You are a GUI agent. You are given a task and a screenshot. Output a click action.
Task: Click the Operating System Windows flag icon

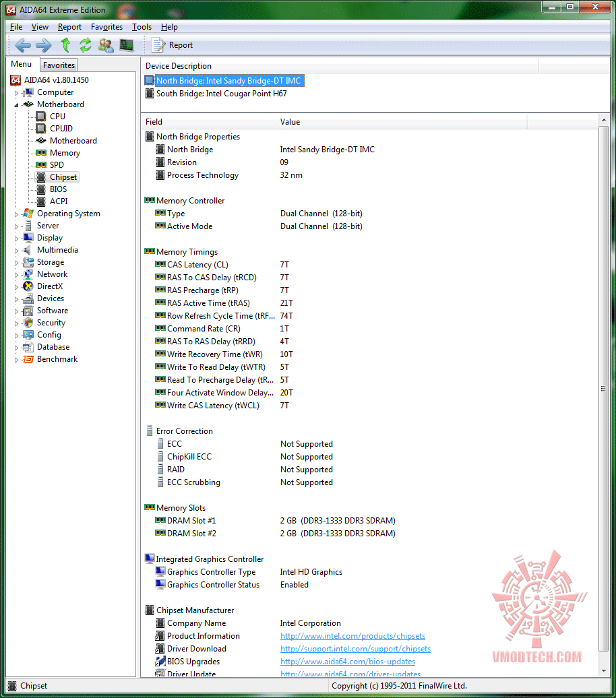[x=28, y=213]
